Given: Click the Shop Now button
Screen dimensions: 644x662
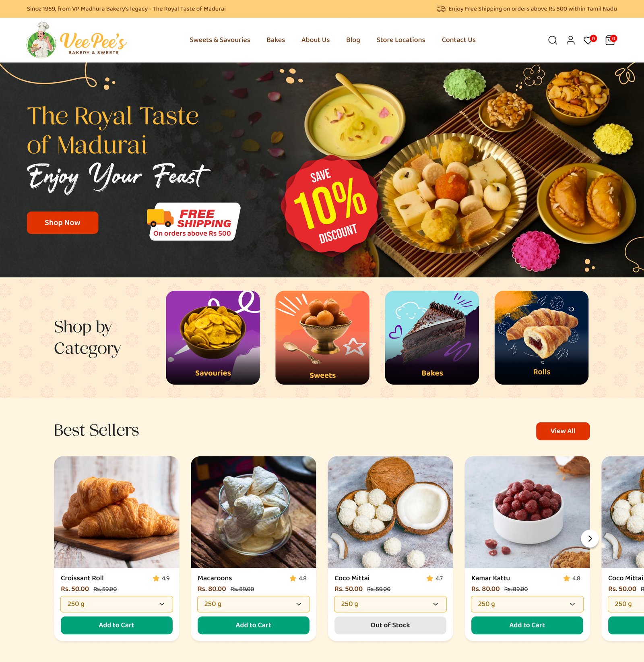Looking at the screenshot, I should click(62, 223).
